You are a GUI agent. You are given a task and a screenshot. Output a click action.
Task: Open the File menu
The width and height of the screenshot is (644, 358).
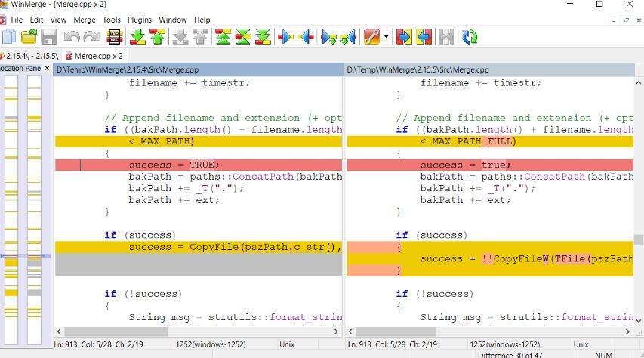(17, 20)
